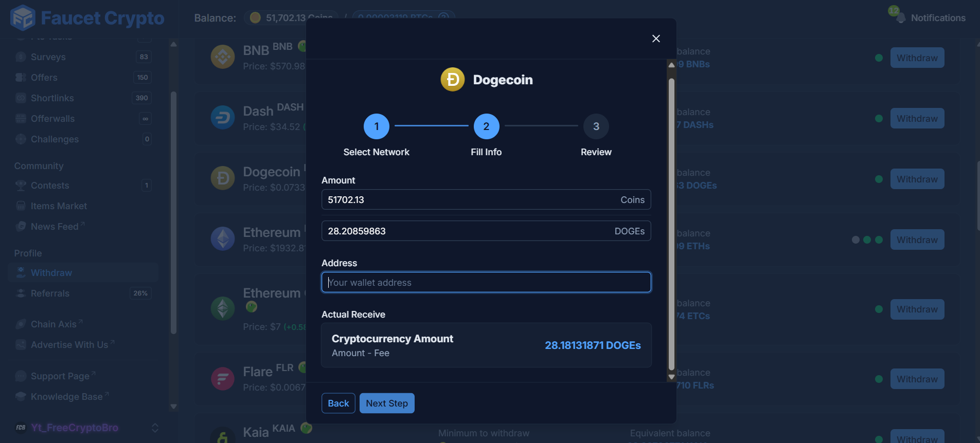Click the Items Market icon
Viewport: 980px width, 443px height.
(21, 206)
